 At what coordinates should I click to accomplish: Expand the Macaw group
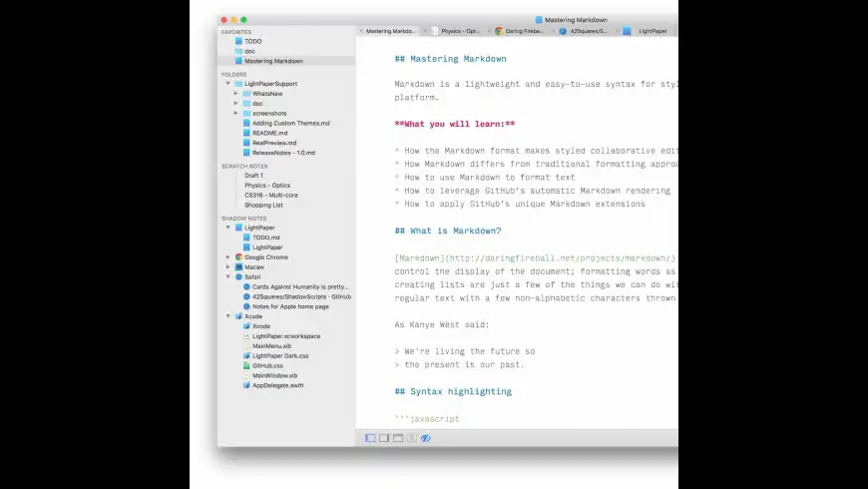pos(228,266)
